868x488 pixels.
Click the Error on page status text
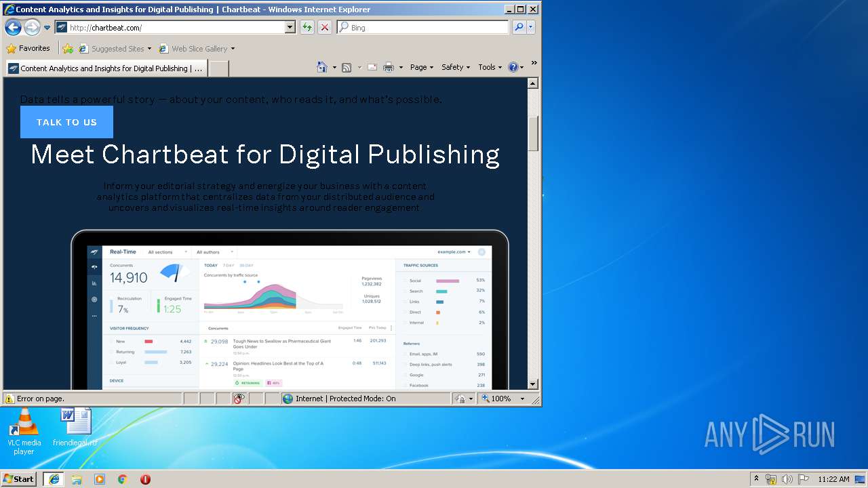click(x=41, y=399)
